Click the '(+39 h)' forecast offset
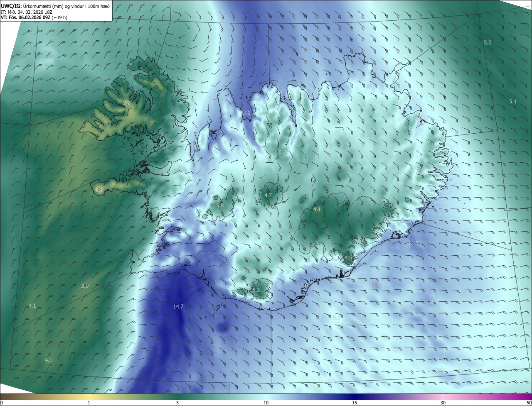The width and height of the screenshot is (532, 406). (60, 17)
